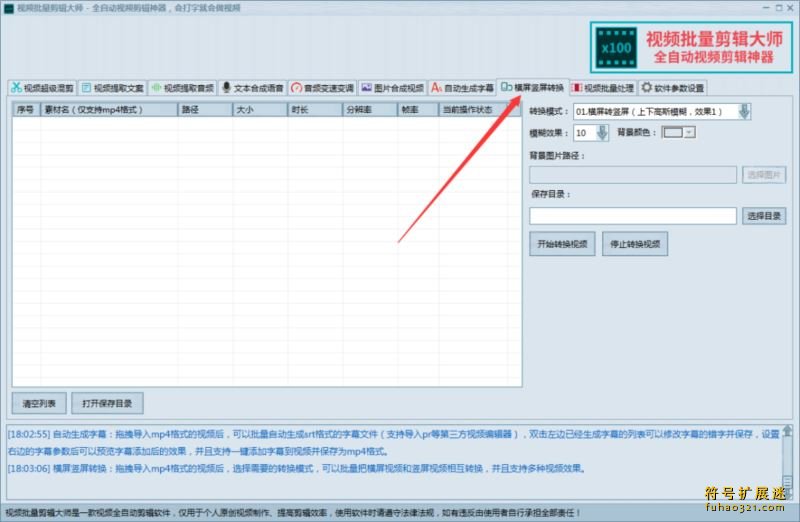Viewport: 800px width, 522px height.
Task: Click the 打开保存目录 button
Action: tap(107, 403)
